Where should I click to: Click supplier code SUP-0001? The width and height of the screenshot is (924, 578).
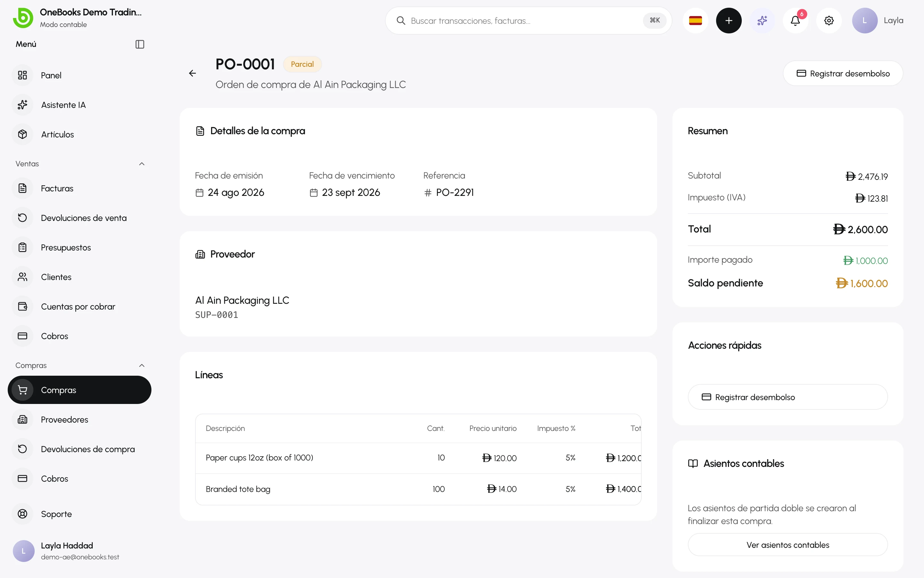click(x=217, y=315)
